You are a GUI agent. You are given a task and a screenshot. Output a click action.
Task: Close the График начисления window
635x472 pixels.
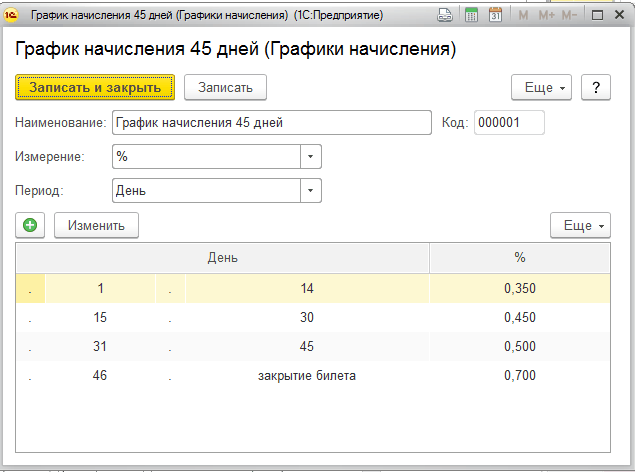coord(619,15)
